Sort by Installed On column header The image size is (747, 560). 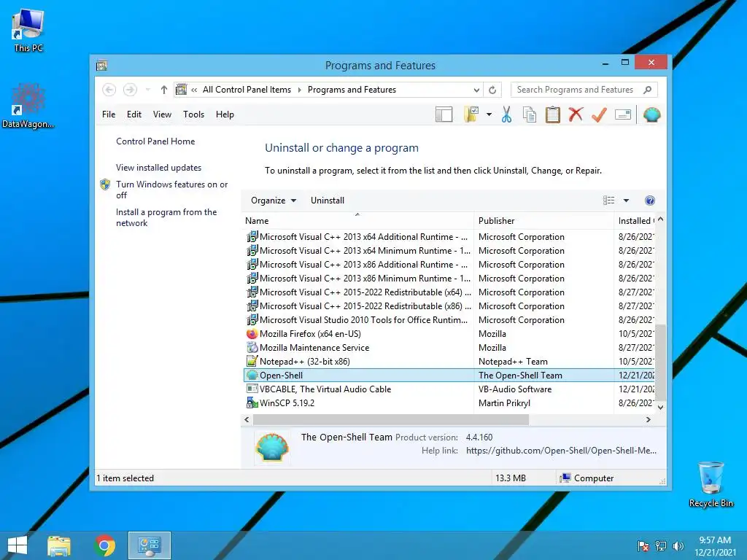[x=635, y=221]
